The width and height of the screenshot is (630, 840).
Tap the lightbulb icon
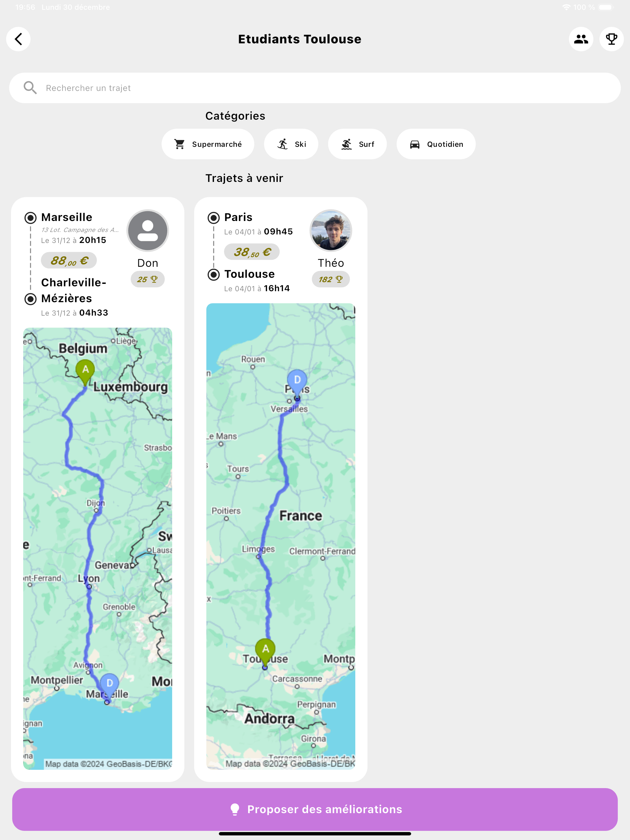coord(235,809)
